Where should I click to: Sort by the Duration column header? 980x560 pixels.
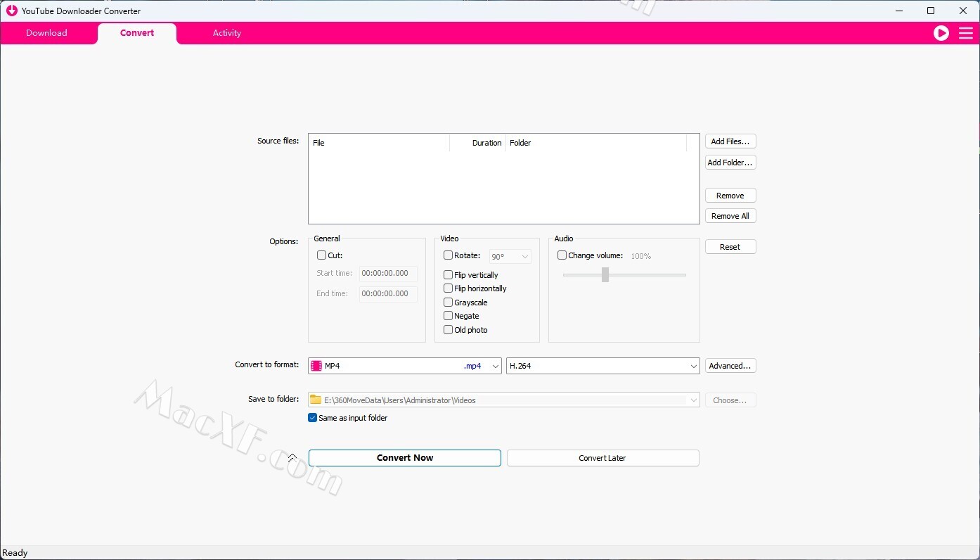click(478, 143)
